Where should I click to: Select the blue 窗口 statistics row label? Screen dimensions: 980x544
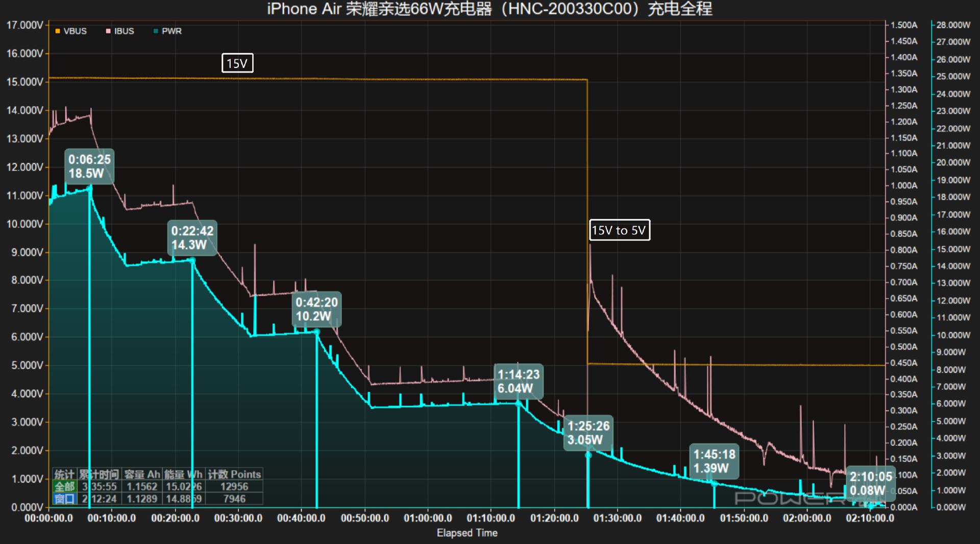point(65,499)
